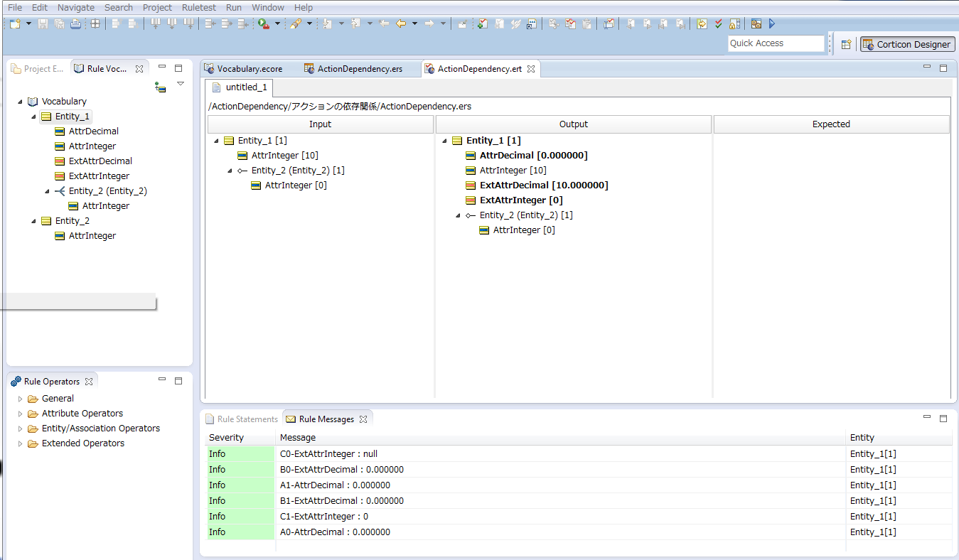This screenshot has width=959, height=560.
Task: Click the add testsheet icon with green plus
Action: (x=482, y=23)
